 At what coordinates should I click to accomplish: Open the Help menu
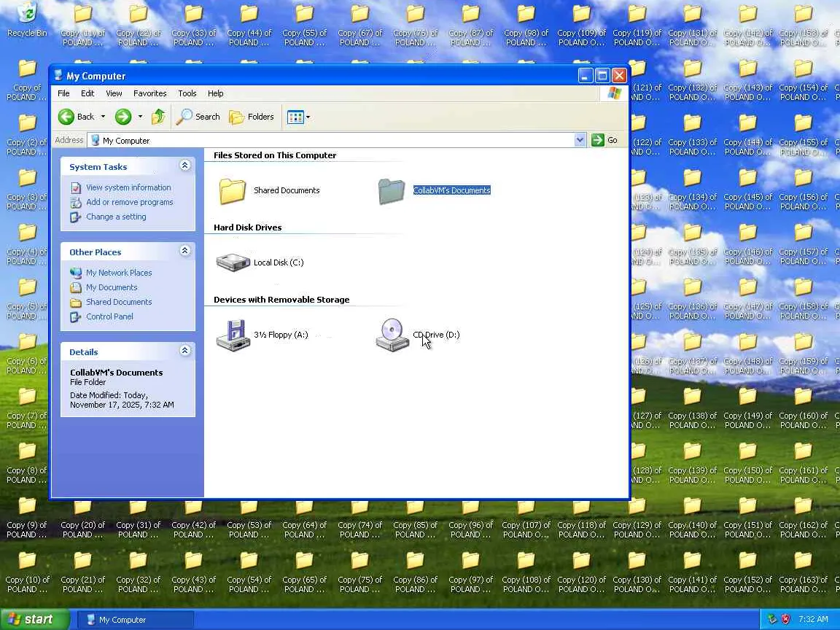click(215, 93)
